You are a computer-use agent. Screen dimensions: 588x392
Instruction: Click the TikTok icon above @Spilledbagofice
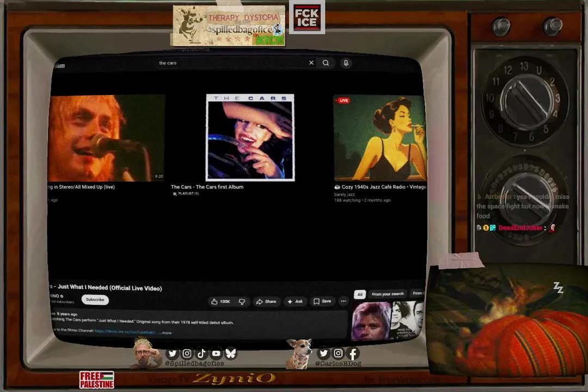coord(201,353)
